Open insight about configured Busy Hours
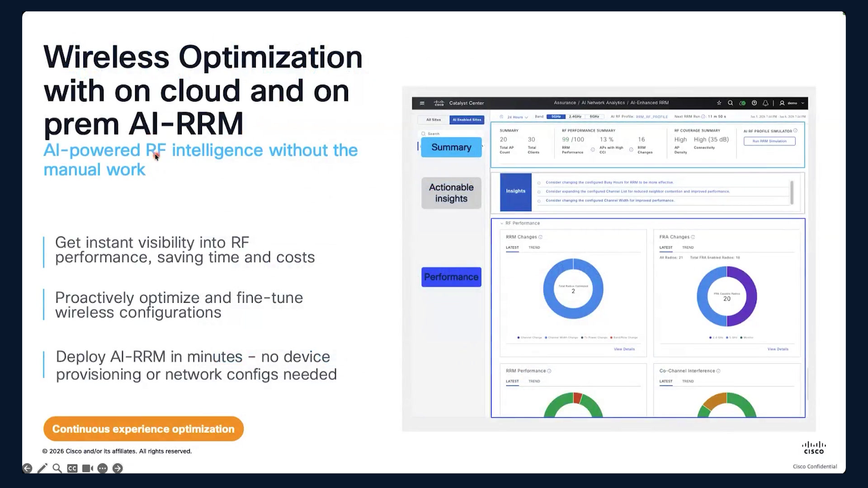This screenshot has width=868, height=488. coord(609,183)
